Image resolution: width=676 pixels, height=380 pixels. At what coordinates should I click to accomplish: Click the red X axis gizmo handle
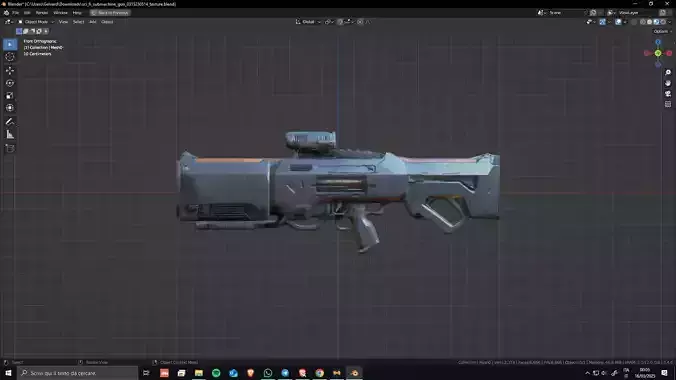tap(669, 53)
